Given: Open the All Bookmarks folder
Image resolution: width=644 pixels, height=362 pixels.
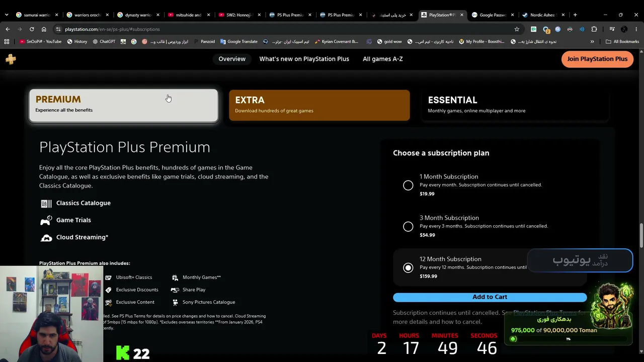Looking at the screenshot, I should [623, 42].
